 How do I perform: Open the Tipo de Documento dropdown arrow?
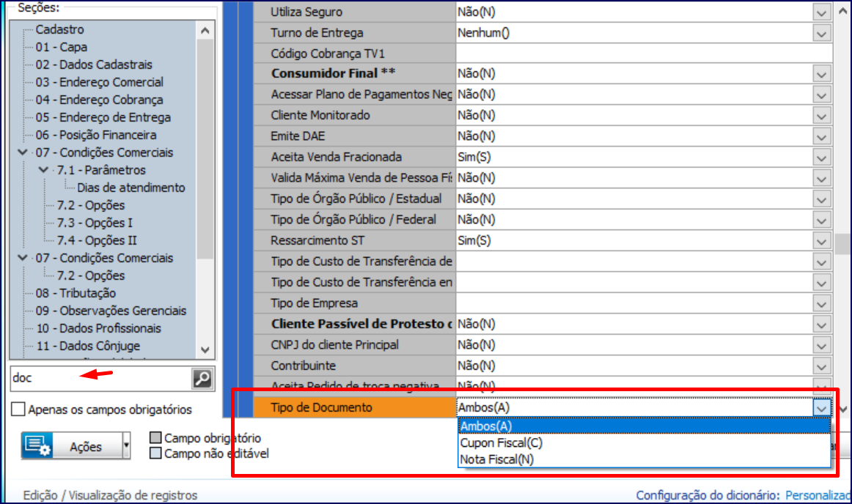pos(821,408)
